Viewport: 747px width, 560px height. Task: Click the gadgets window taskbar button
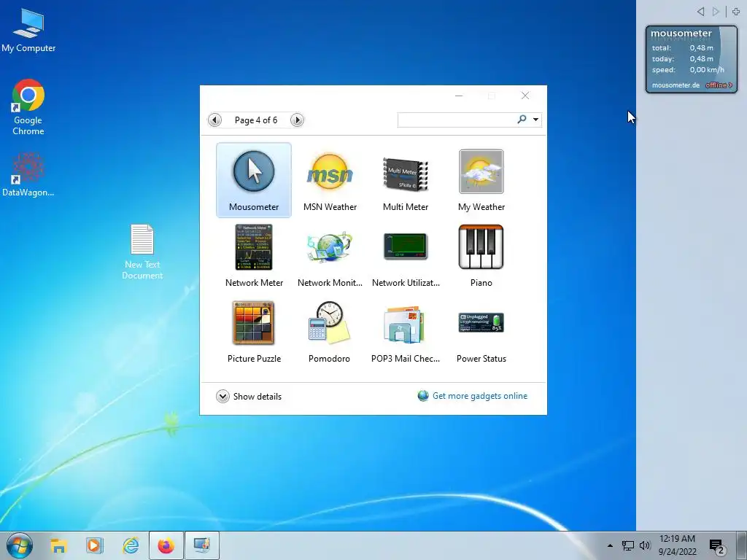(x=202, y=545)
